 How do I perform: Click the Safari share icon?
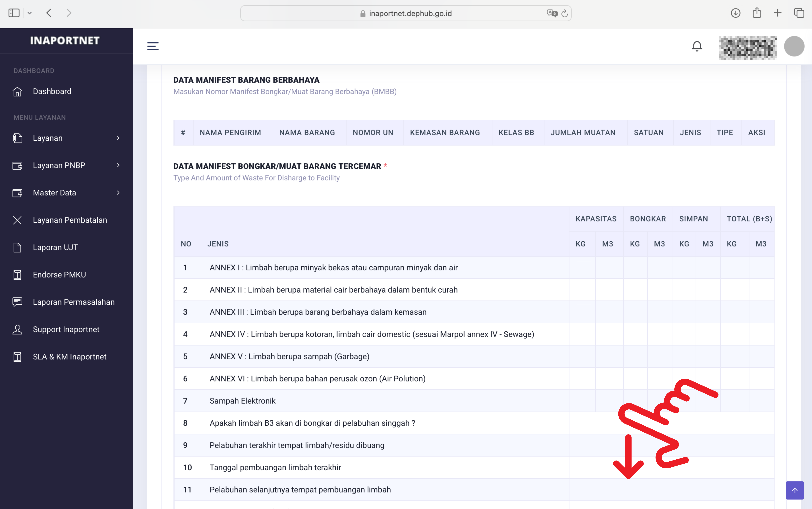coord(757,13)
